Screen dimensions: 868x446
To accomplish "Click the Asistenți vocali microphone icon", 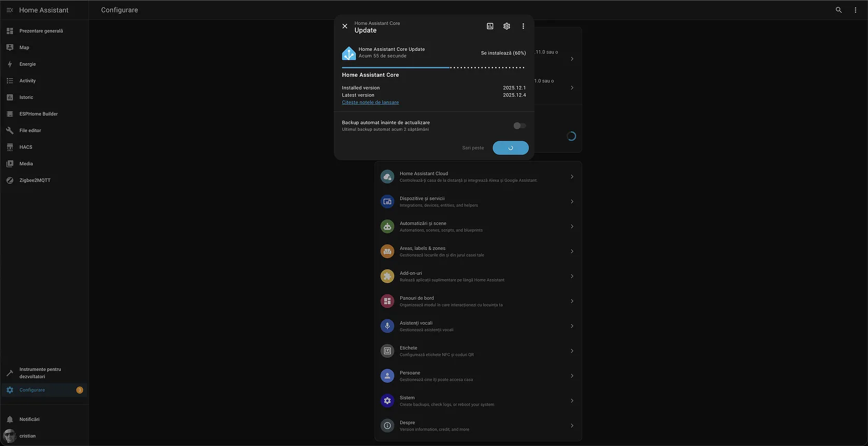I will coord(387,326).
